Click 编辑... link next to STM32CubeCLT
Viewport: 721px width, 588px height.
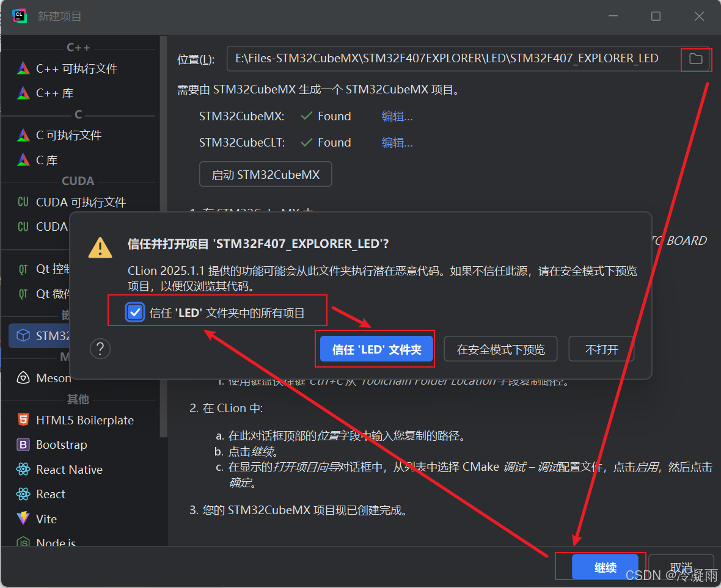tap(397, 142)
